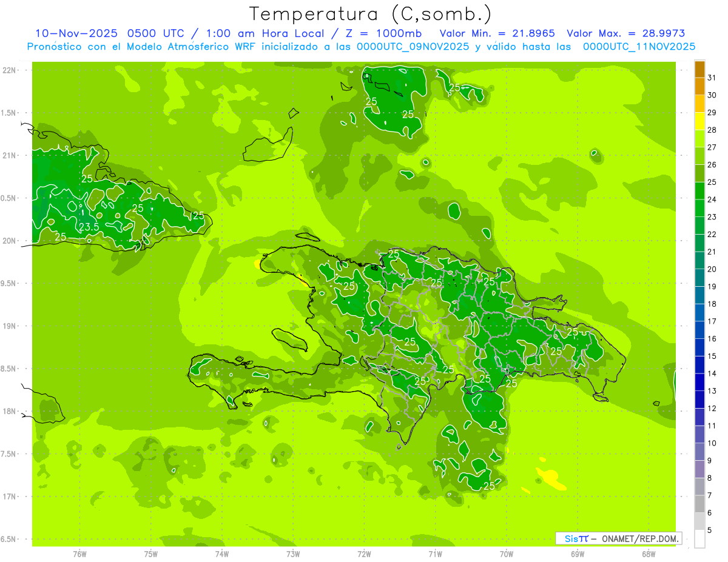Click the "19" color scale label
Screen dimensions: 728x562
click(712, 286)
